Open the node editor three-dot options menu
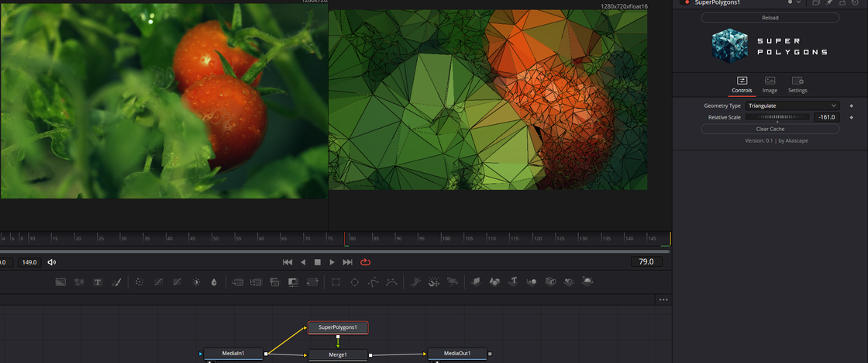This screenshot has height=363, width=868. coord(663,299)
